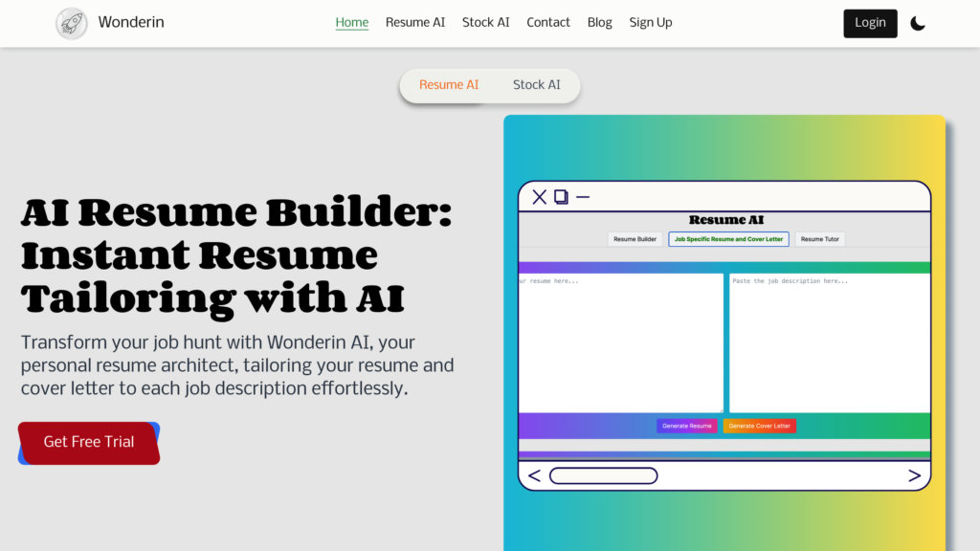Click the Generate Resume button
Image resolution: width=980 pixels, height=551 pixels.
point(686,426)
